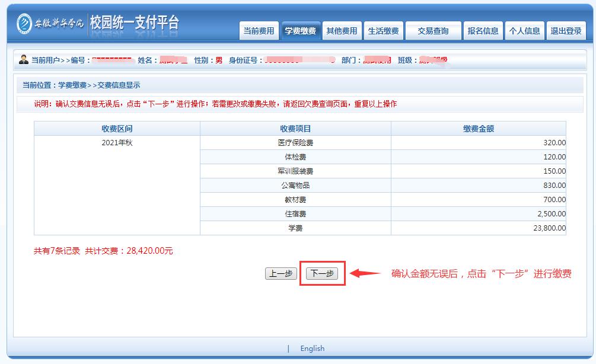
Task: Click the 缴费金额 column header
Action: point(478,129)
